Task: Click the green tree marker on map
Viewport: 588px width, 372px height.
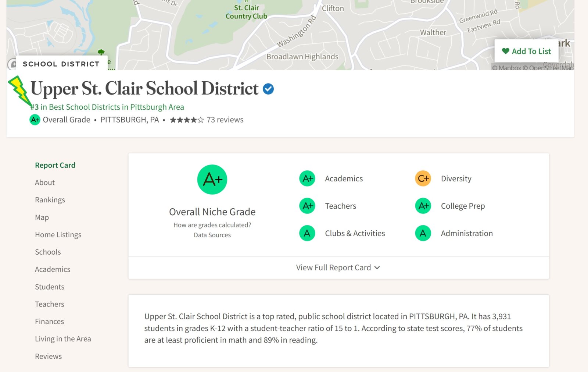Action: [101, 52]
